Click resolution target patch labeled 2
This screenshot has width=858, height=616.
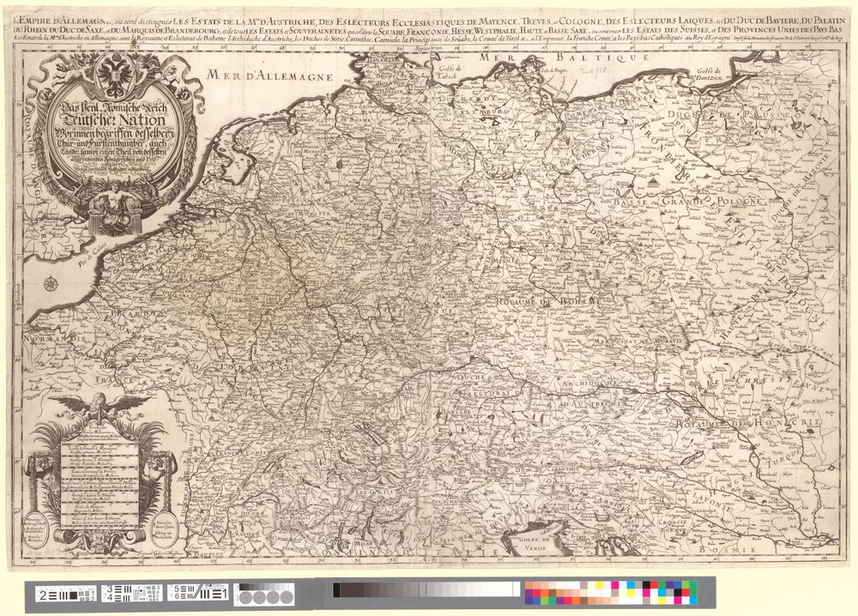(67, 594)
